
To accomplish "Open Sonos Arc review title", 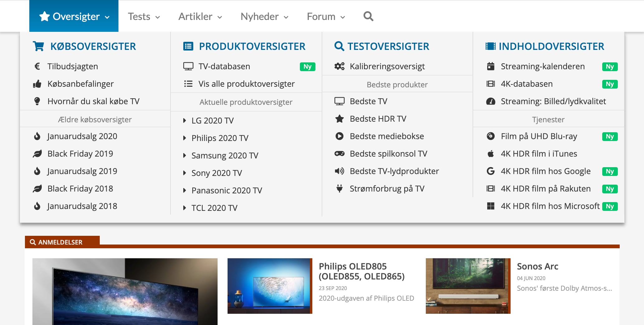I will [537, 266].
